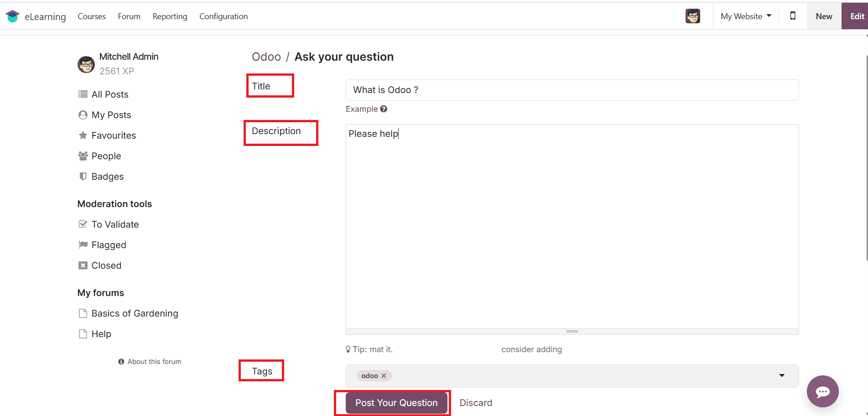
Task: Click the Title input field
Action: click(x=572, y=90)
